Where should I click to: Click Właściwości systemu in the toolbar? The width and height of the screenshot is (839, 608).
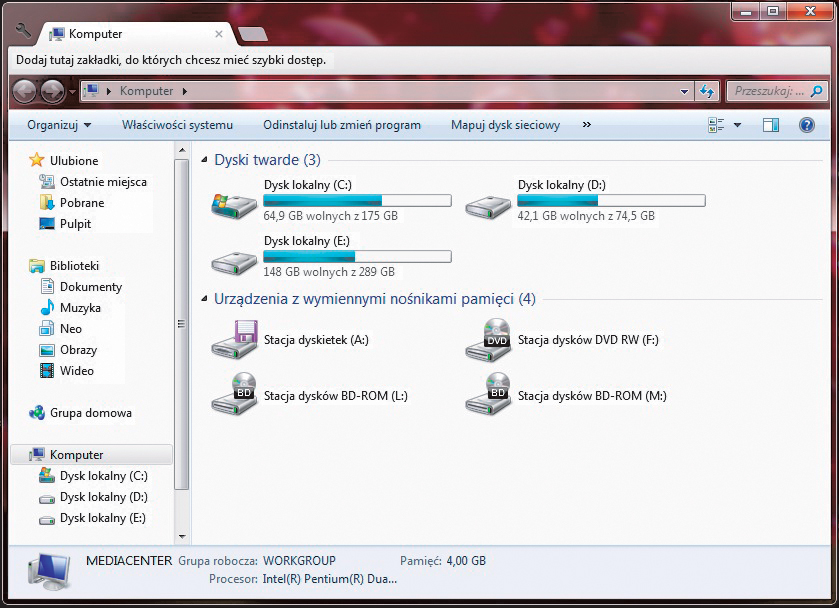[177, 125]
